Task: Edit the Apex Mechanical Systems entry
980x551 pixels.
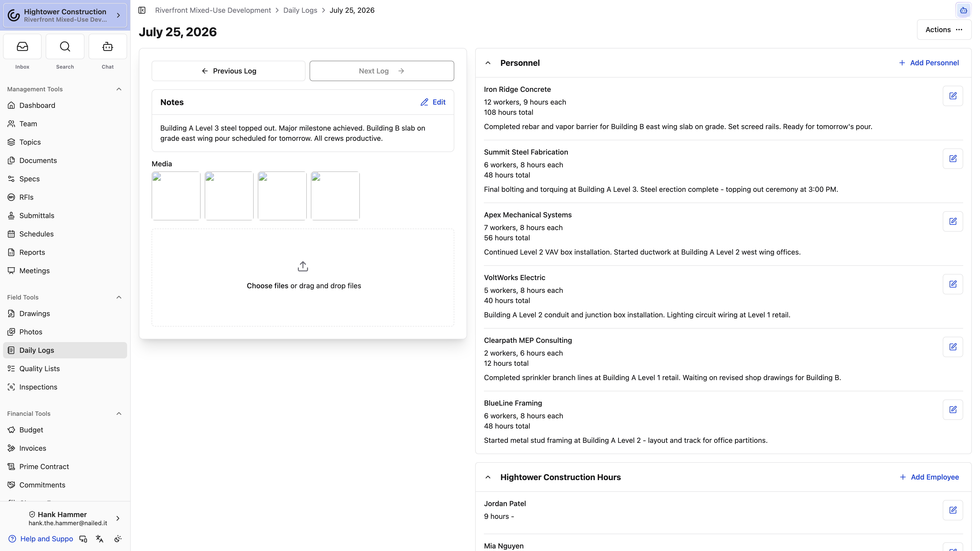Action: coord(953,221)
